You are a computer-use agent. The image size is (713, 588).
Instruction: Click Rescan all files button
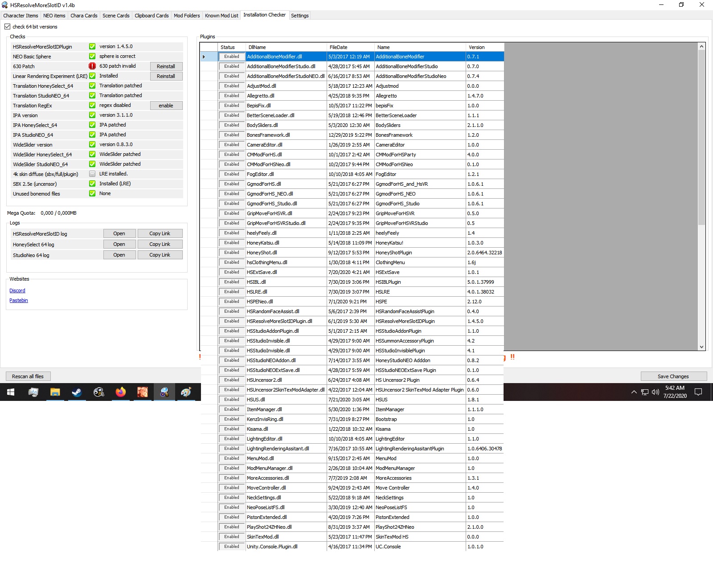pos(28,376)
